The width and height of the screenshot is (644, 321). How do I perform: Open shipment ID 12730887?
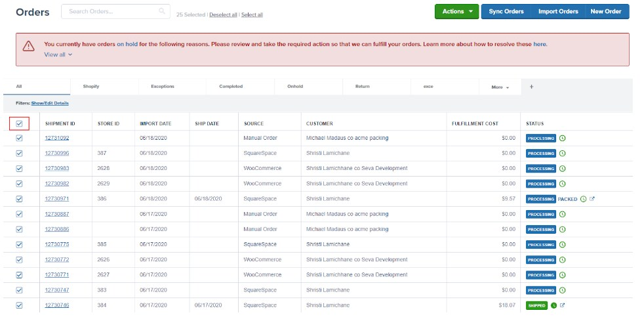(57, 214)
